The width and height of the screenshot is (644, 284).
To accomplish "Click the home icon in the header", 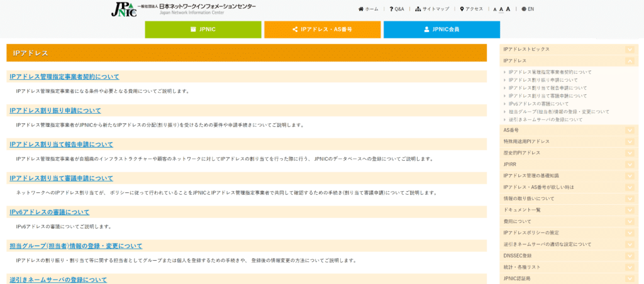I will (361, 9).
